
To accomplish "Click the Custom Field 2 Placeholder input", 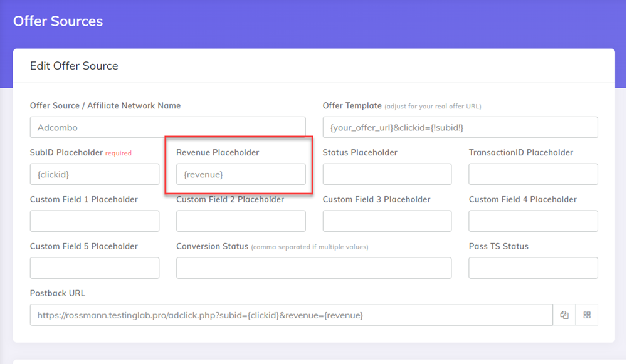I will coord(241,221).
